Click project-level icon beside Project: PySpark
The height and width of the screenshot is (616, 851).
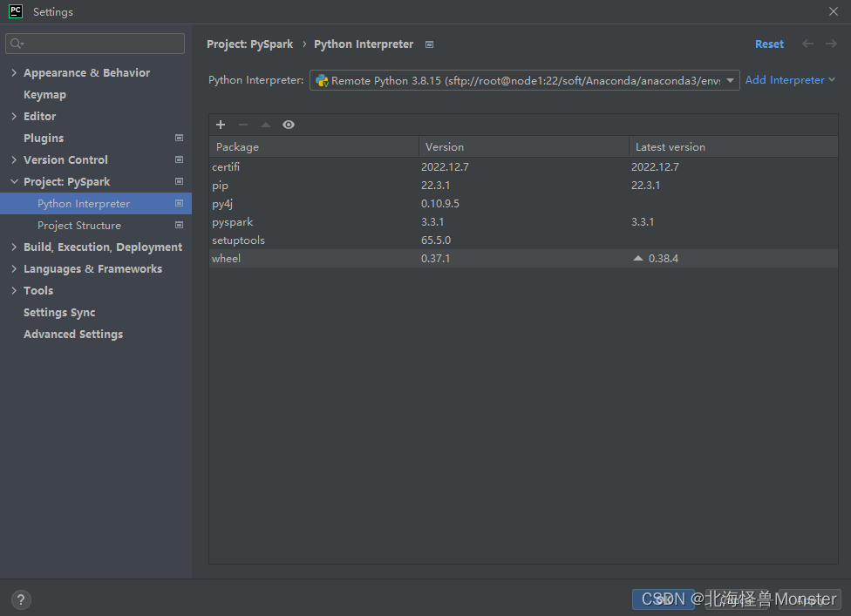pyautogui.click(x=179, y=181)
